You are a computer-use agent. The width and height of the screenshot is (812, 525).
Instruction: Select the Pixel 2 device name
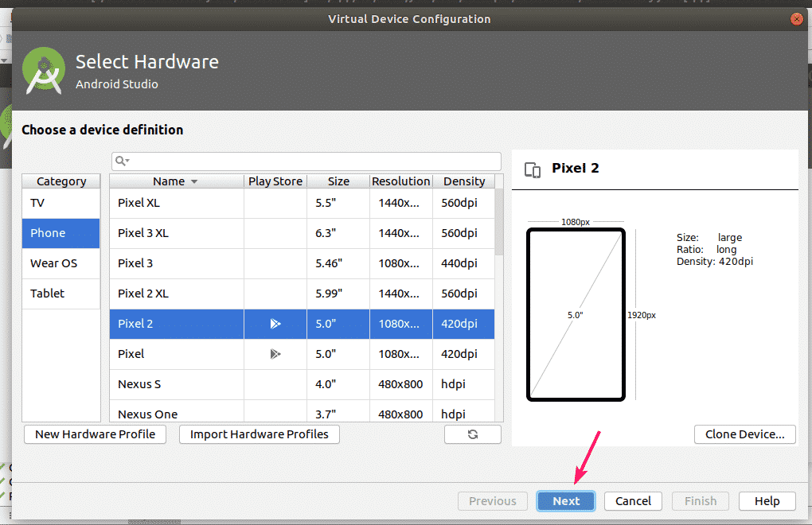tap(135, 324)
